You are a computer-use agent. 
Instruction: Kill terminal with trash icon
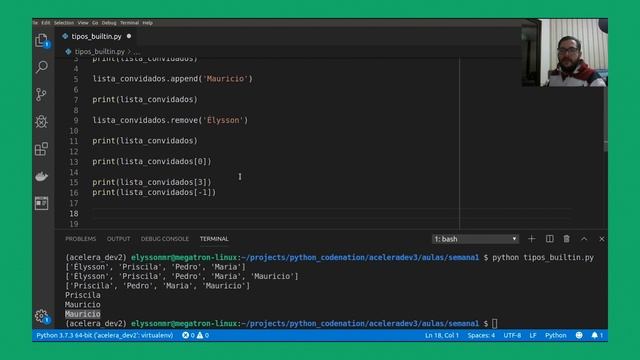pyautogui.click(x=567, y=239)
